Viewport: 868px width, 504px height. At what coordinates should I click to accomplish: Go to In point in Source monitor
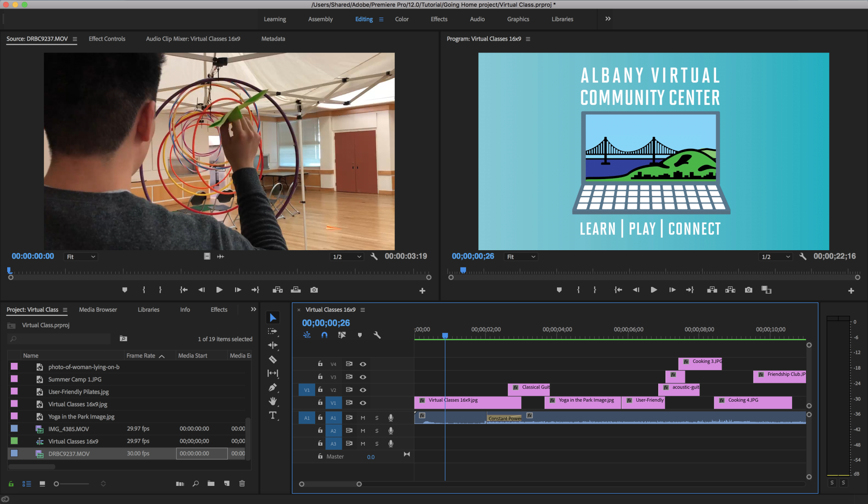(184, 290)
